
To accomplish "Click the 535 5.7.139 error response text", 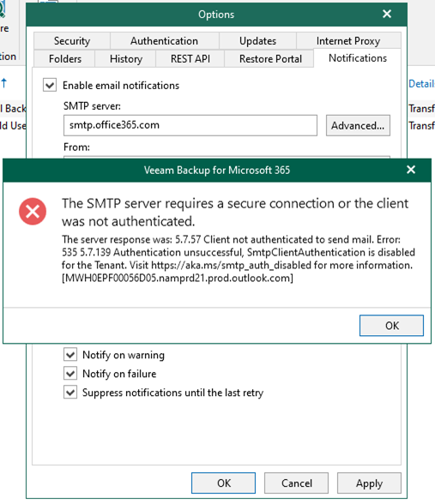I will pos(239,259).
